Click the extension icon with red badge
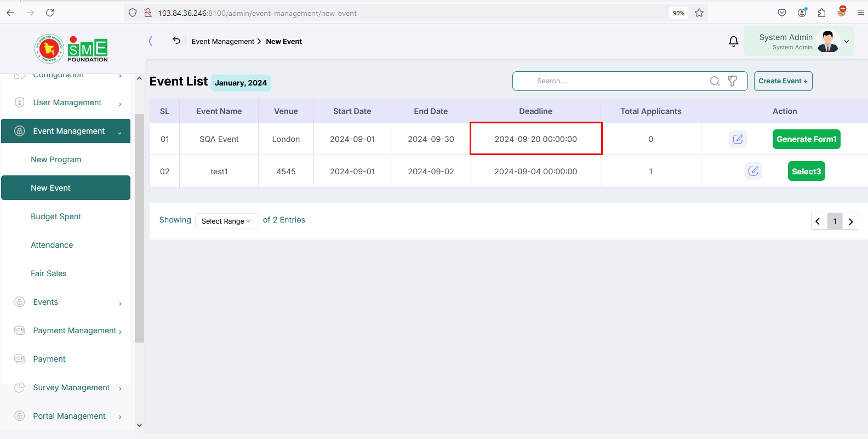Viewport: 868px width, 439px height. (x=842, y=12)
